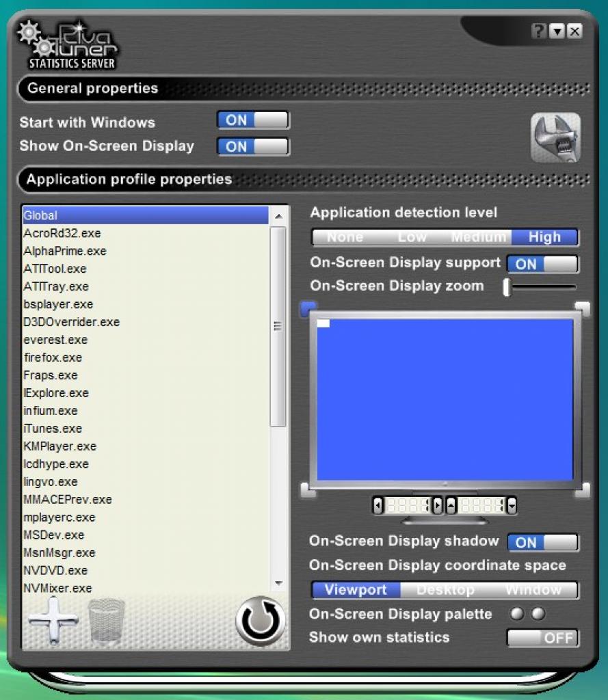
Task: Snap OSD to top-right corner marker
Action: pos(582,308)
